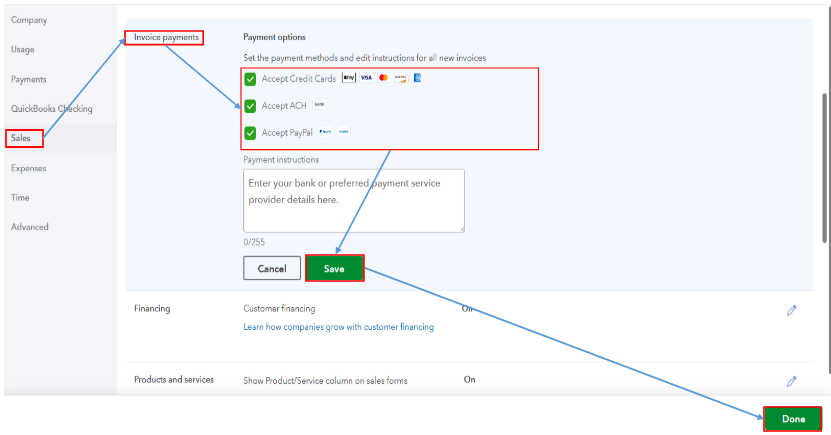
Task: Open the Company settings tab
Action: (x=29, y=20)
